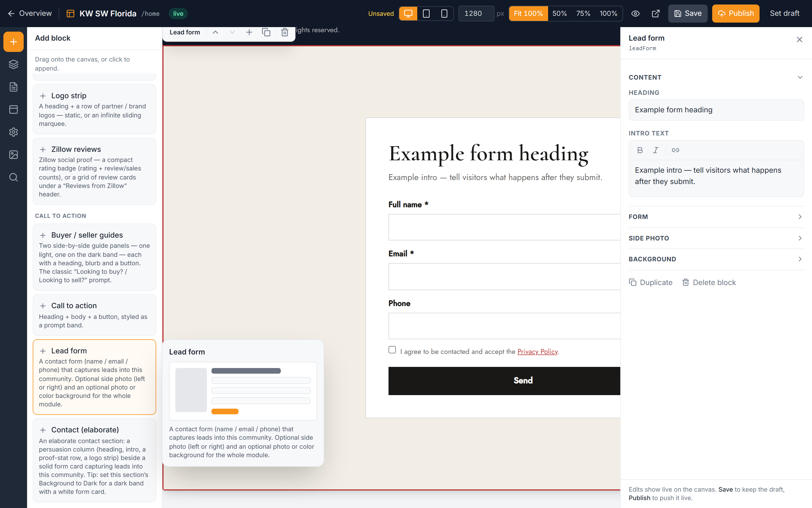
Task: Toggle preview eye icon
Action: tap(636, 14)
